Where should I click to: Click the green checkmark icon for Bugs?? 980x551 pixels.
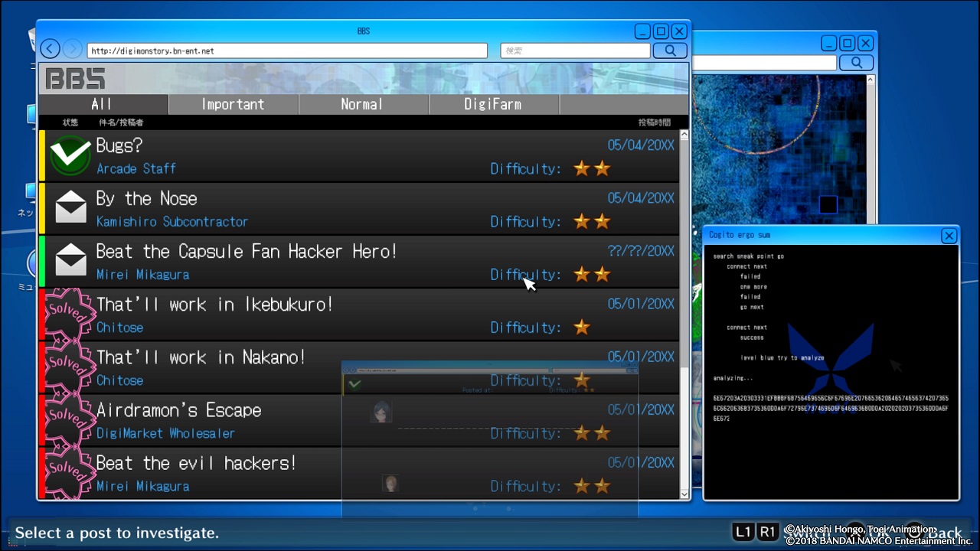[x=70, y=156]
